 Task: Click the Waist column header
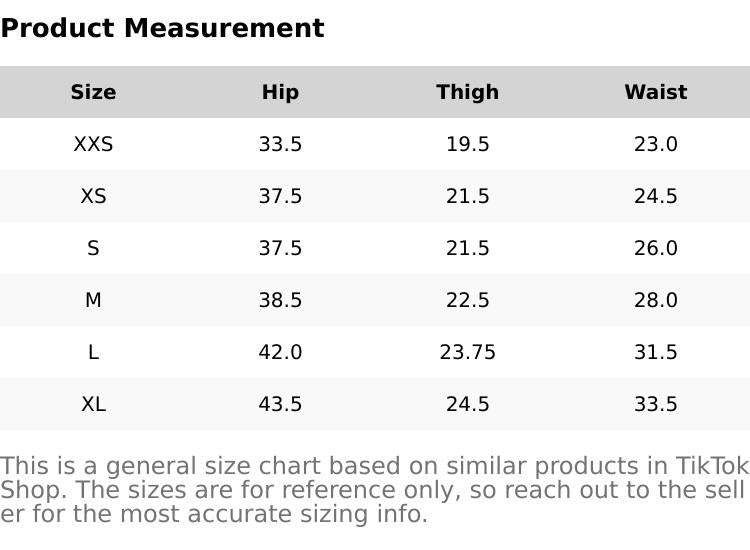coord(655,92)
